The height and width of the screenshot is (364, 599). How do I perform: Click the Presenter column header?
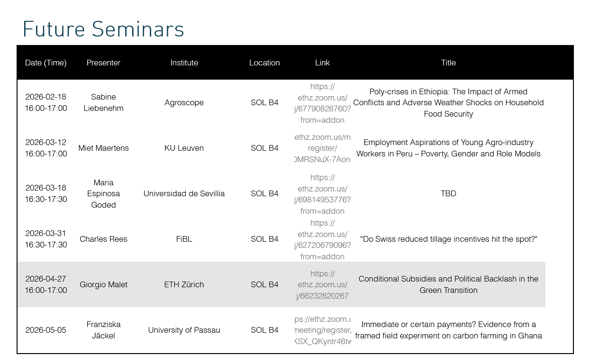coord(103,63)
